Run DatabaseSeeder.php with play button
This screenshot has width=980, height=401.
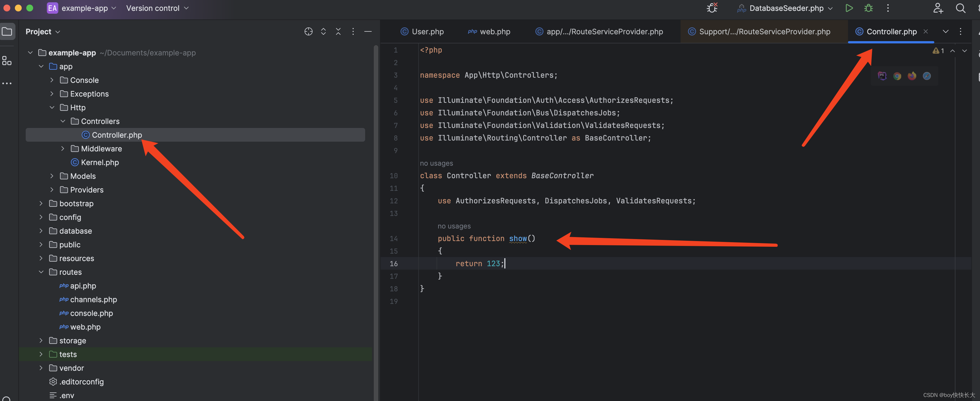coord(849,8)
